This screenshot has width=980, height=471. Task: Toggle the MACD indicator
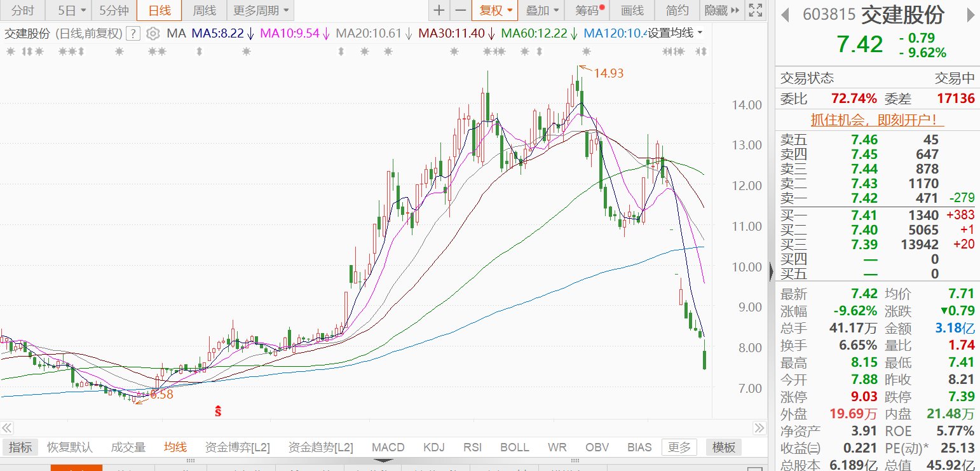388,447
